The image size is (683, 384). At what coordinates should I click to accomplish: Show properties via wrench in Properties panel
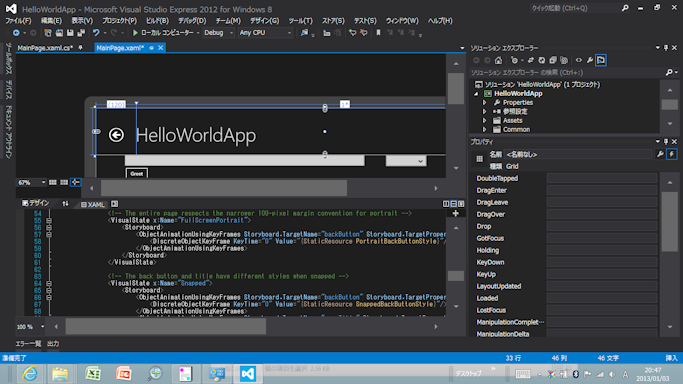pos(660,154)
